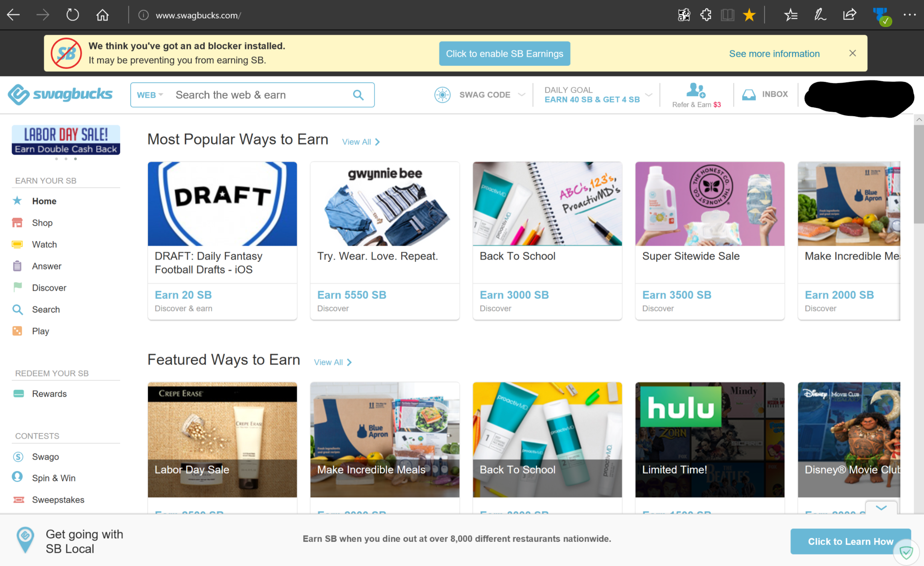Click the browser home icon
Image resolution: width=924 pixels, height=566 pixels.
pyautogui.click(x=102, y=15)
